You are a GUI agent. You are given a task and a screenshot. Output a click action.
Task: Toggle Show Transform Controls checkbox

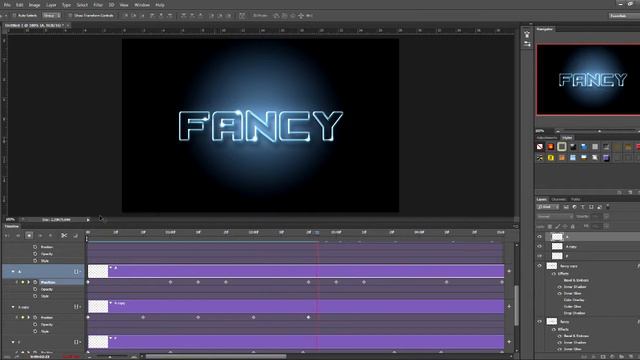click(x=70, y=16)
